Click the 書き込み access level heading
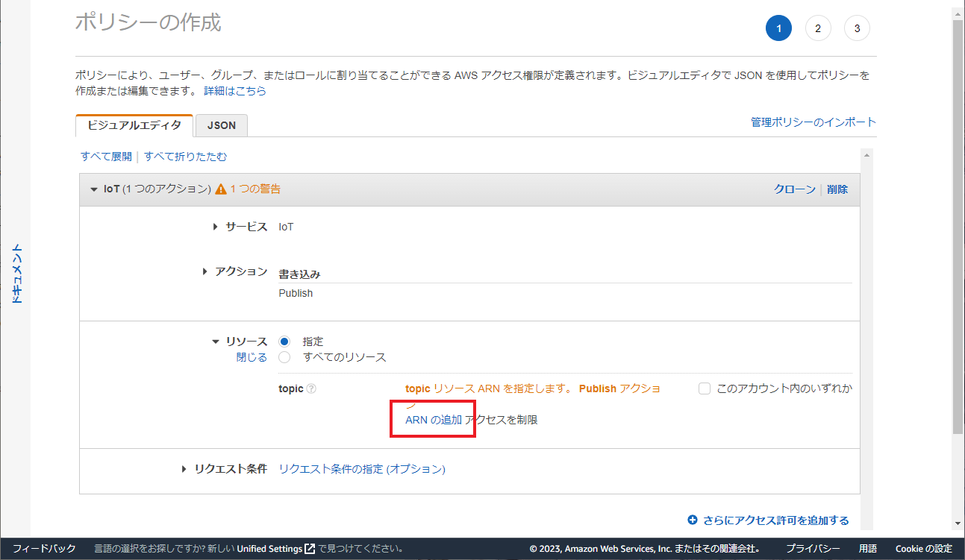Viewport: 965px width, 560px height. coord(299,274)
